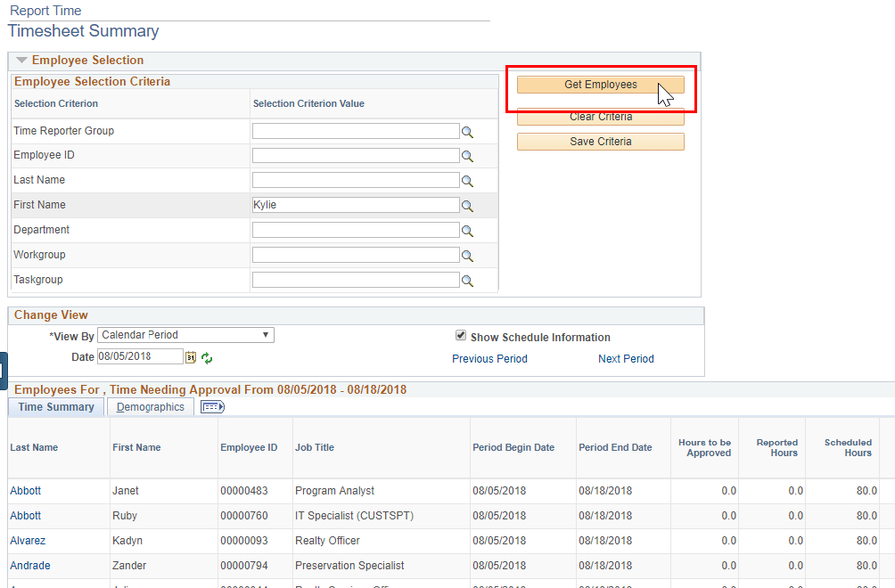
Task: Click the Get Employees button
Action: click(599, 85)
